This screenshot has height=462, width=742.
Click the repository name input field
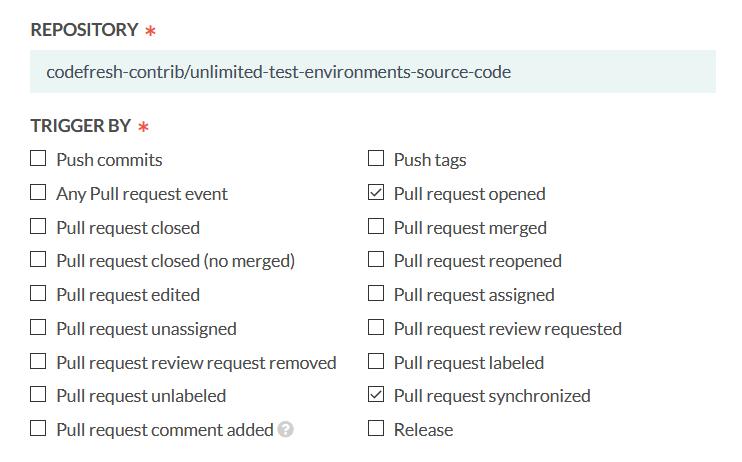click(x=372, y=72)
